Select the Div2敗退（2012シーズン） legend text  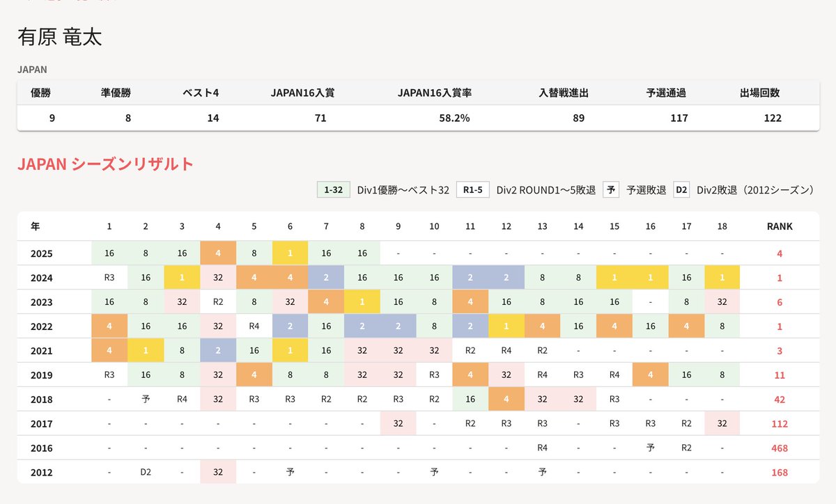[x=755, y=189]
